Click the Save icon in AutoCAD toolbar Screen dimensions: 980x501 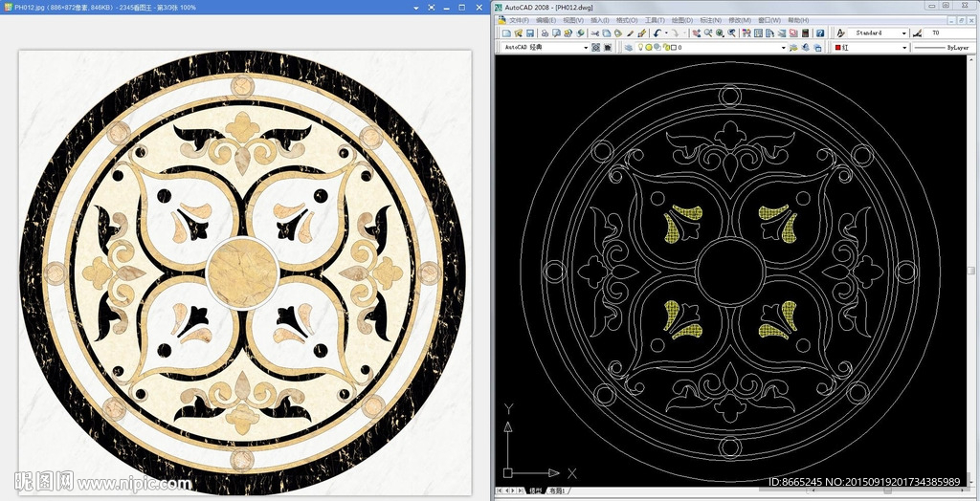pos(529,33)
